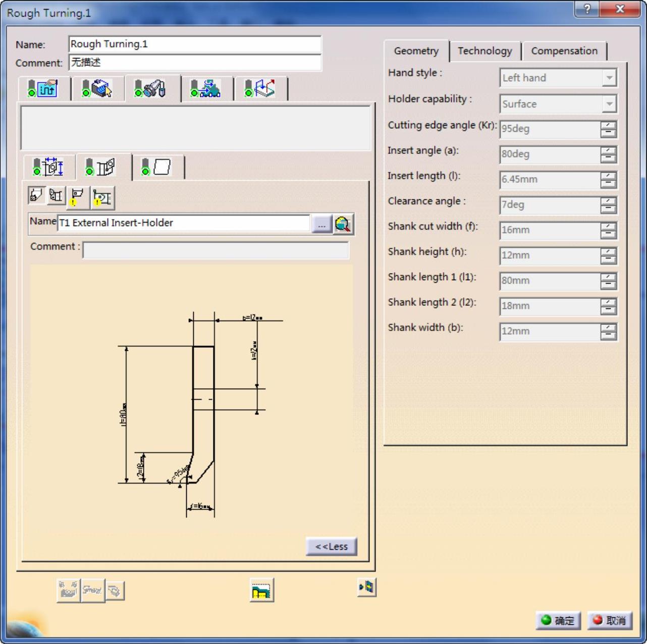Open the feeds and speeds tab icon
This screenshot has width=647, height=644.
point(205,89)
